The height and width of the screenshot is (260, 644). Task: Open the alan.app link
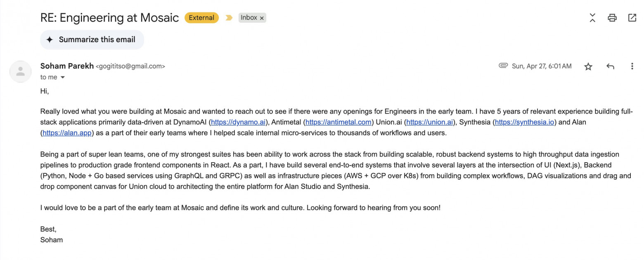[67, 133]
